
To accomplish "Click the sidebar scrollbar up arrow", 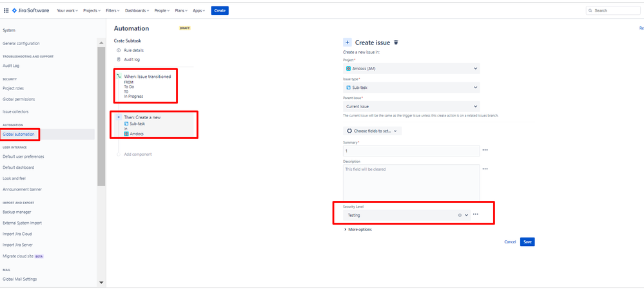I will coord(101,42).
